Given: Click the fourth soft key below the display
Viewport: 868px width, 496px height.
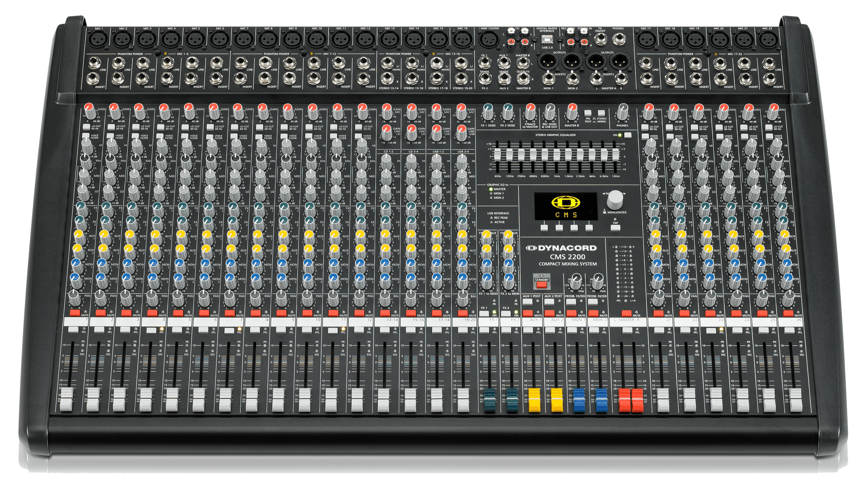Looking at the screenshot, I should coord(589,228).
